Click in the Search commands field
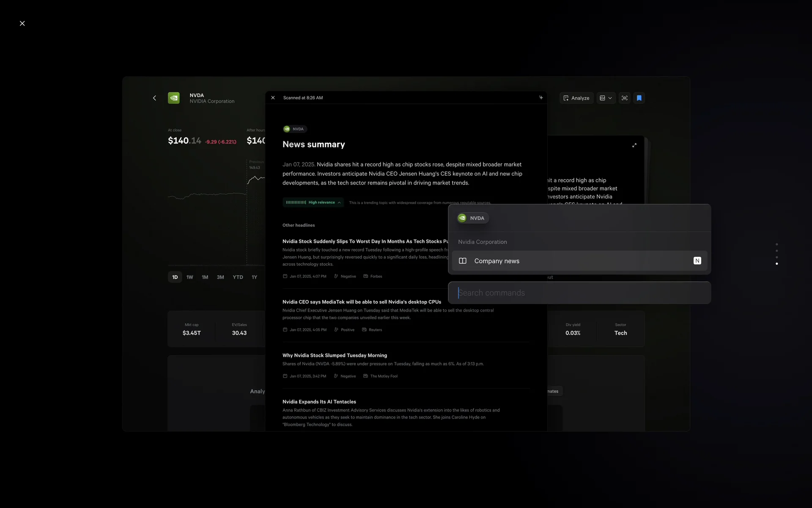 (x=579, y=293)
